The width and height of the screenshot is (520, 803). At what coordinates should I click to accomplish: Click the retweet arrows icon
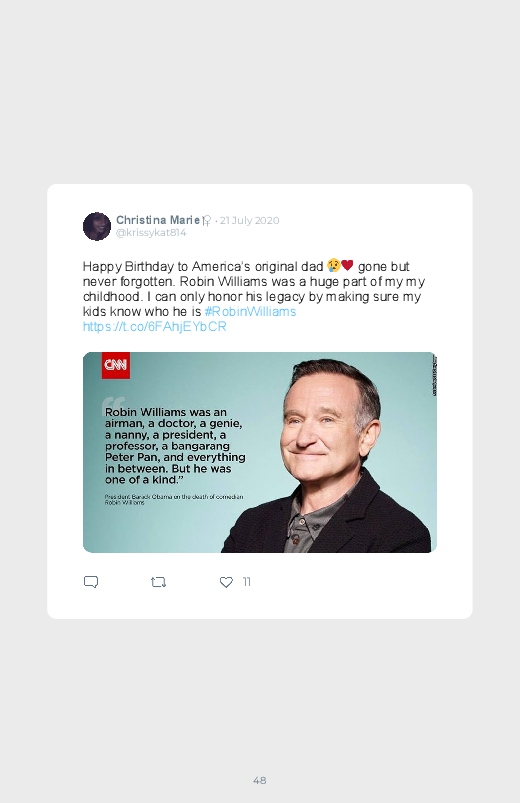tap(158, 582)
